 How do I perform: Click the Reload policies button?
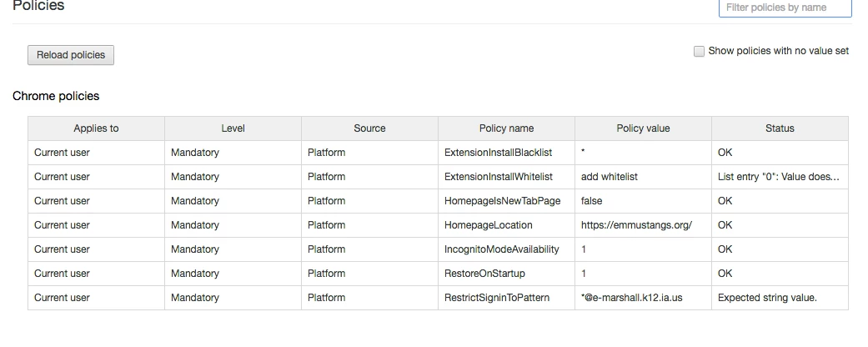click(x=71, y=55)
